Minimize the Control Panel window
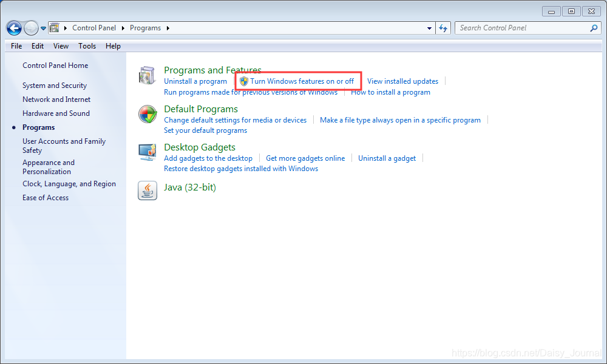Viewport: 607px width, 364px height. pos(552,12)
